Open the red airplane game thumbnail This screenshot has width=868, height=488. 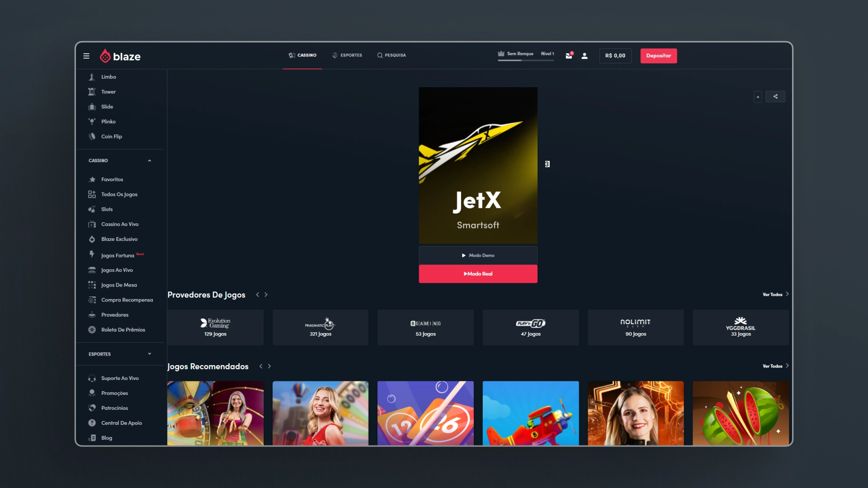(531, 413)
